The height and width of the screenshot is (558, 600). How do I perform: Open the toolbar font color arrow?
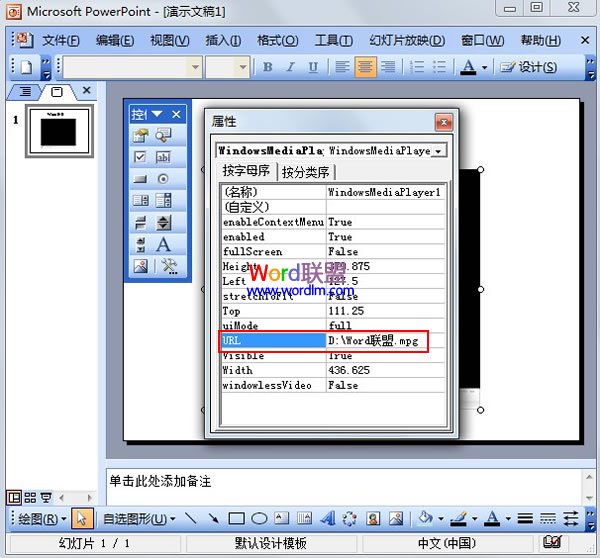click(x=484, y=67)
